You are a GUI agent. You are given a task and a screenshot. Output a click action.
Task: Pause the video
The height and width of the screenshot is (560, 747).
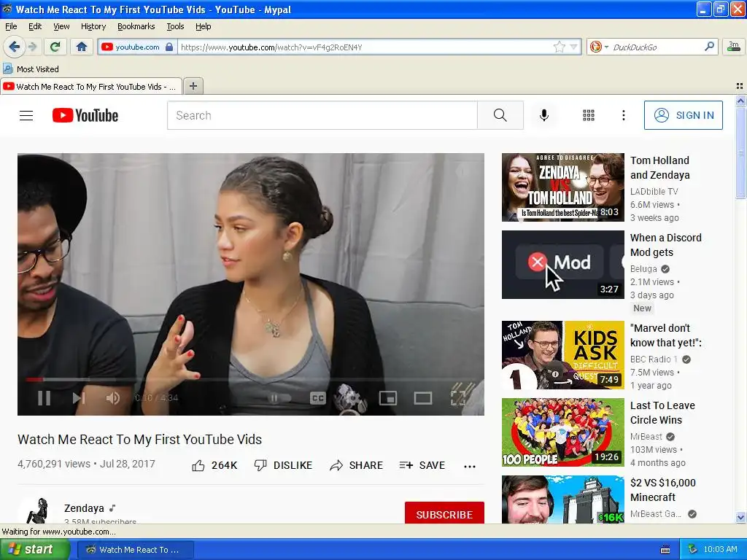click(x=44, y=397)
